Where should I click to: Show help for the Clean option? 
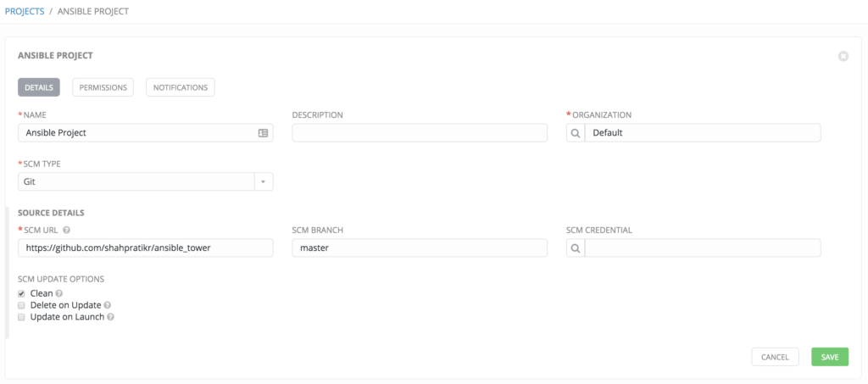point(58,293)
